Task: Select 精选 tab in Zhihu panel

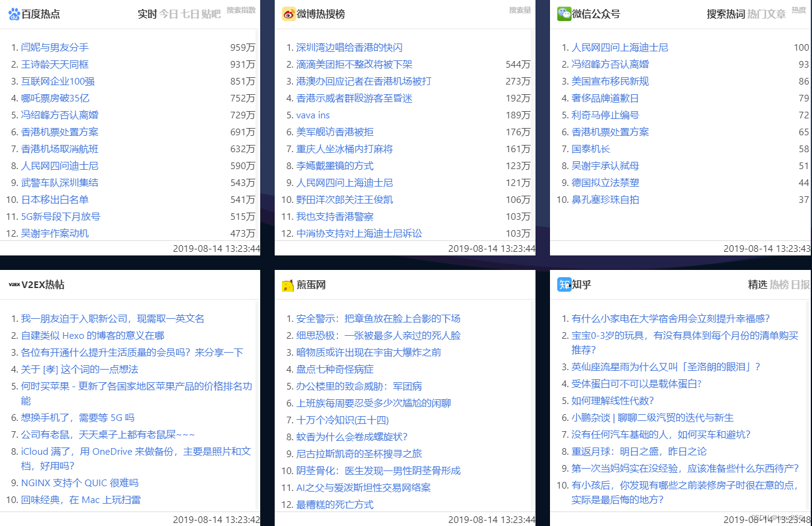Action: [x=758, y=284]
